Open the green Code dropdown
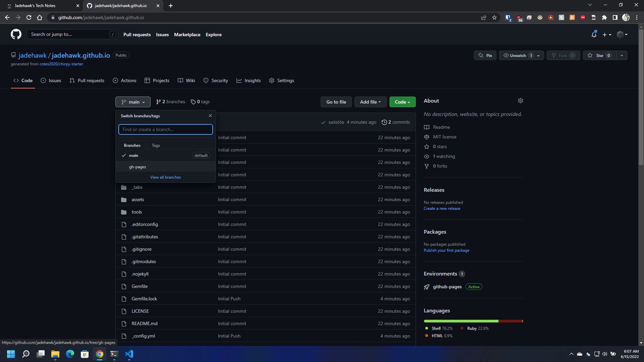 [402, 102]
